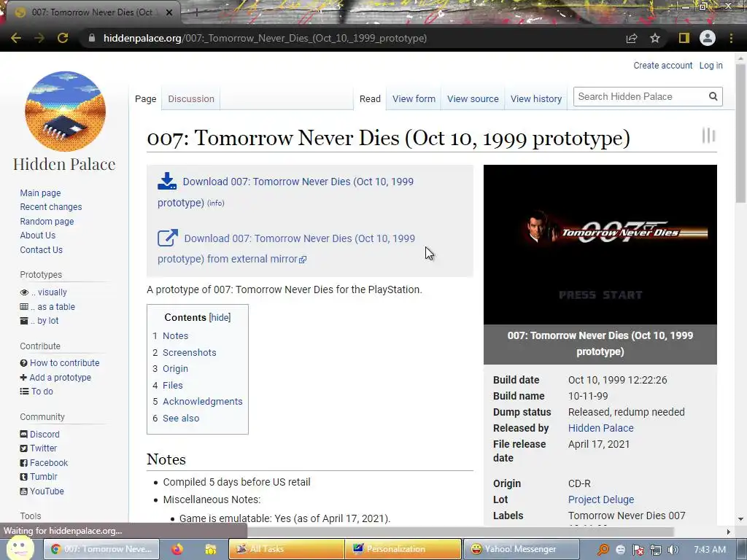The height and width of the screenshot is (560, 747).
Task: Click the browser address bar URL
Action: click(x=265, y=38)
